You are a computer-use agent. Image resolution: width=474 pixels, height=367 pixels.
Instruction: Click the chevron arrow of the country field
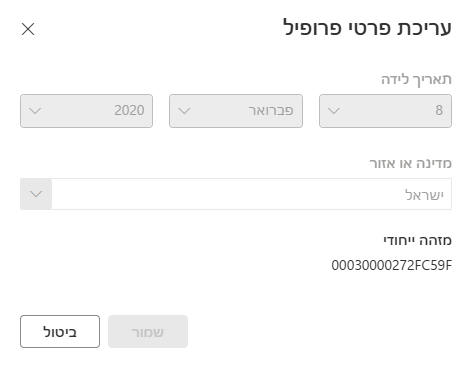(36, 194)
